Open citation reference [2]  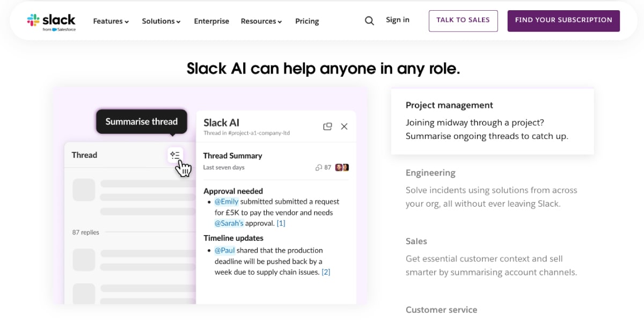326,272
